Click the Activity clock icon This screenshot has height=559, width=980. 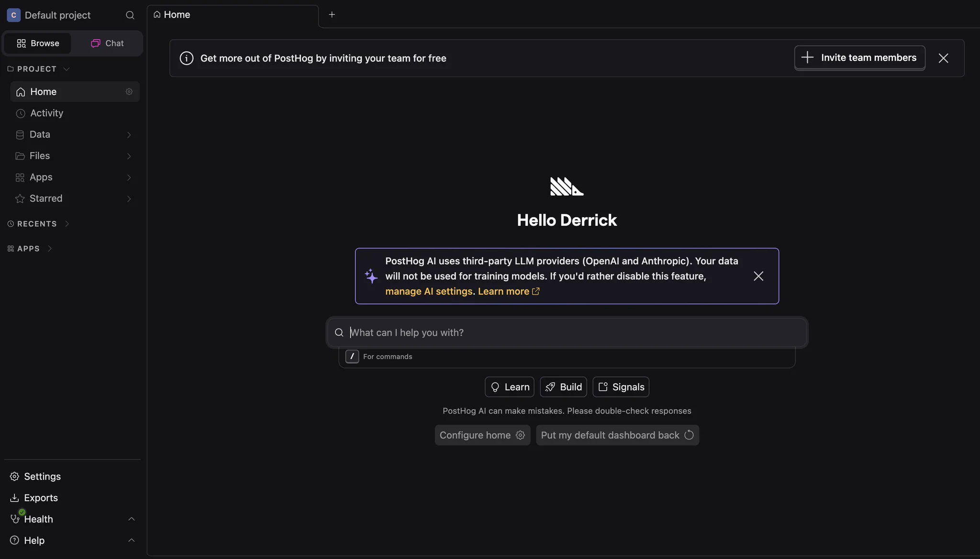[x=20, y=113]
